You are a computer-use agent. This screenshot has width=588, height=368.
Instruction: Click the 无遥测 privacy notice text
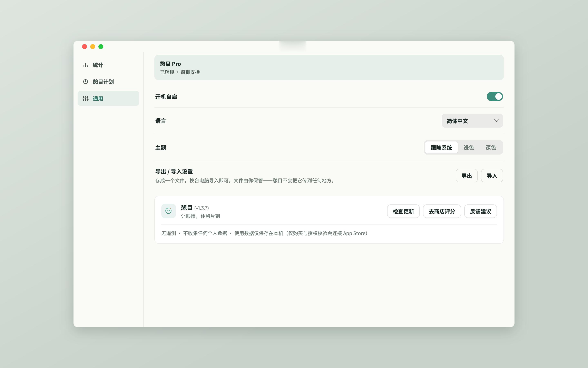[x=264, y=233]
